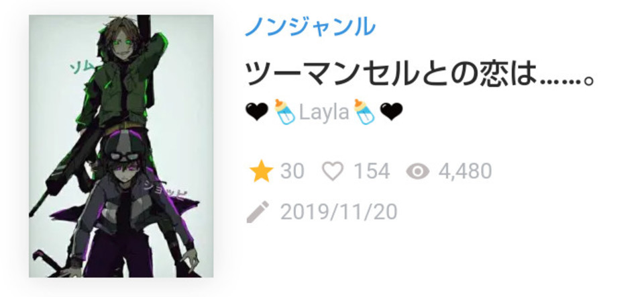Screen dimensions: 644x297
Task: Open author Layla's profile name
Action: coord(324,112)
